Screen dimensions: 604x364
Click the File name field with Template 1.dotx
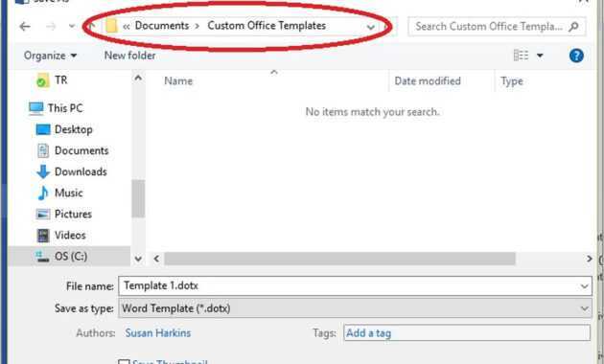(355, 286)
